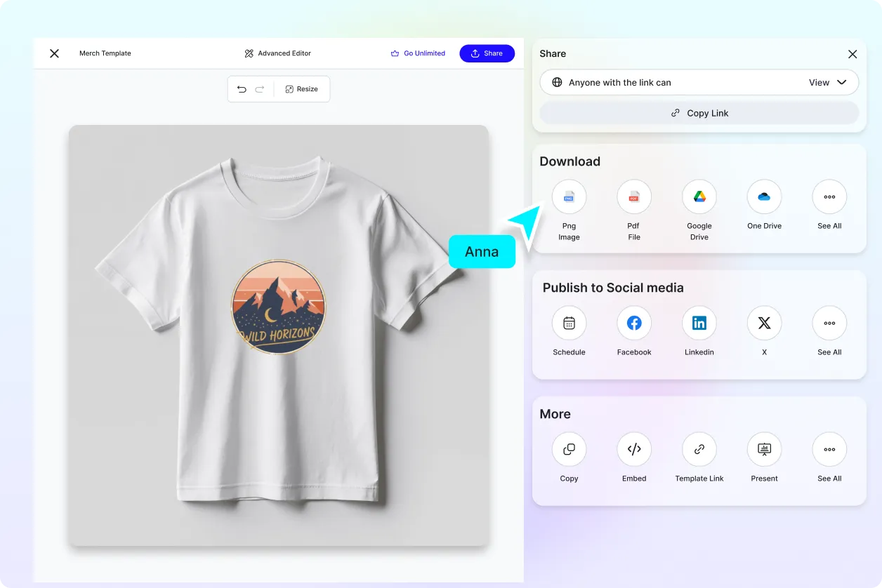Click Go Unlimited upgrade link
The height and width of the screenshot is (588, 882).
click(418, 53)
